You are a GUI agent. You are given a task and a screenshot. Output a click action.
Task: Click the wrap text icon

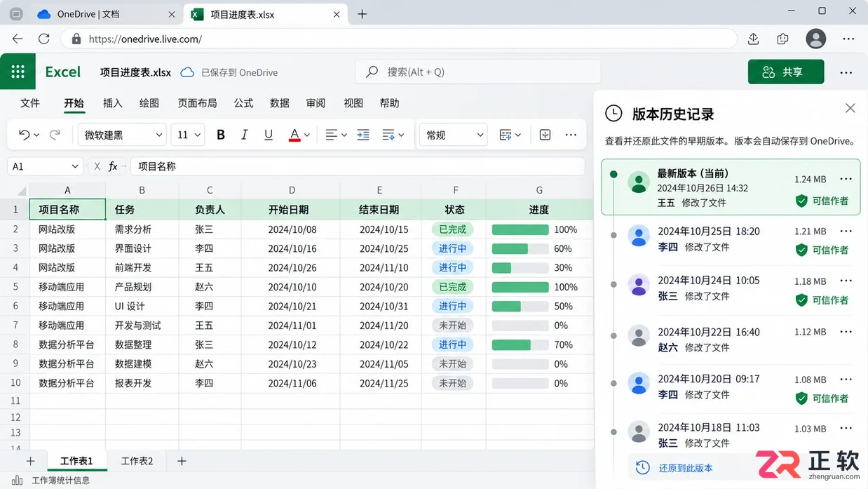pos(388,135)
